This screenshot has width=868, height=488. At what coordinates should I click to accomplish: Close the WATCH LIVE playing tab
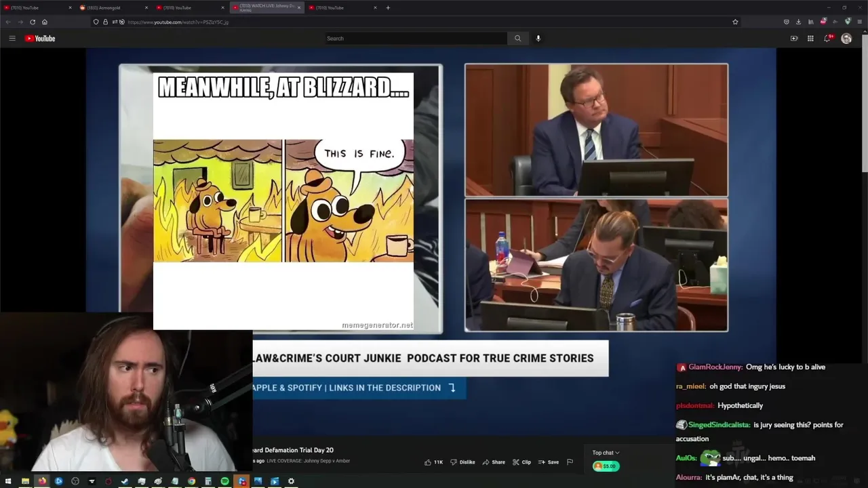[x=298, y=7]
